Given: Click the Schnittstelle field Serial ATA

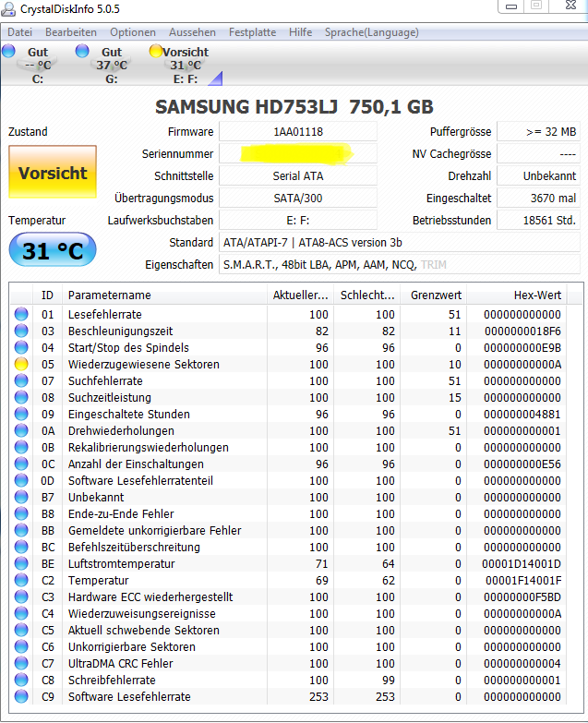Looking at the screenshot, I should pyautogui.click(x=298, y=176).
